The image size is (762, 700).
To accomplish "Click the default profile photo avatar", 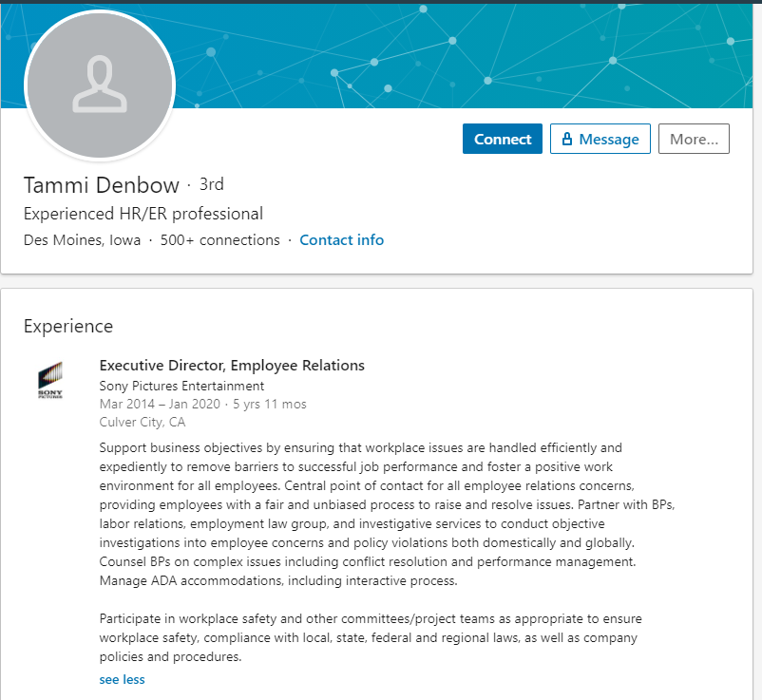I will point(100,85).
